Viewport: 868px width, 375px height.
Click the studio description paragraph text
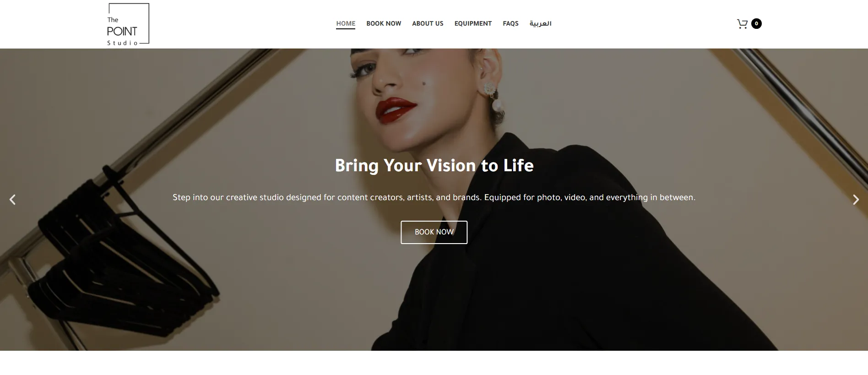[434, 197]
